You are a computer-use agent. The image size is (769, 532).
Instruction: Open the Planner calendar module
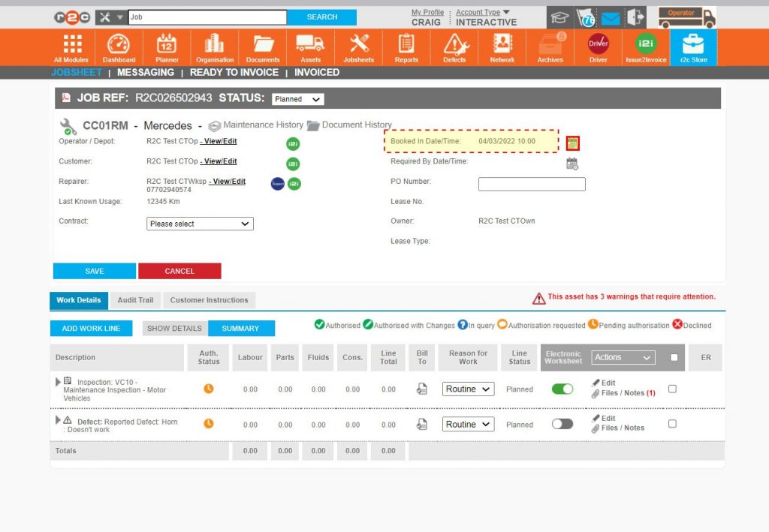[167, 48]
